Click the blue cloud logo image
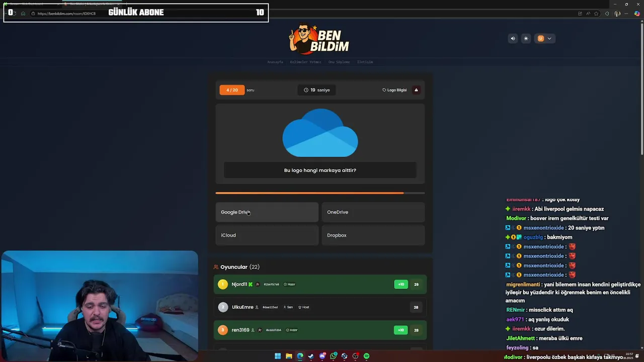This screenshot has width=644, height=362. click(x=320, y=133)
